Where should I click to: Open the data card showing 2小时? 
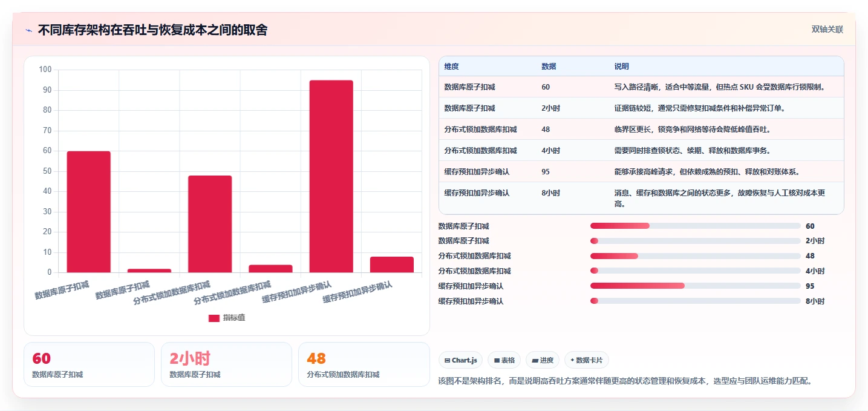tap(226, 364)
